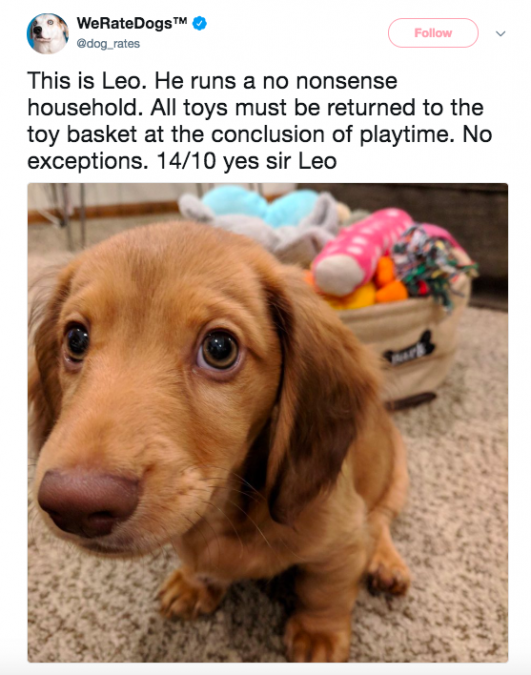Viewport: 531px width, 675px height.
Task: Open the attached puppy photo
Action: pos(267,422)
